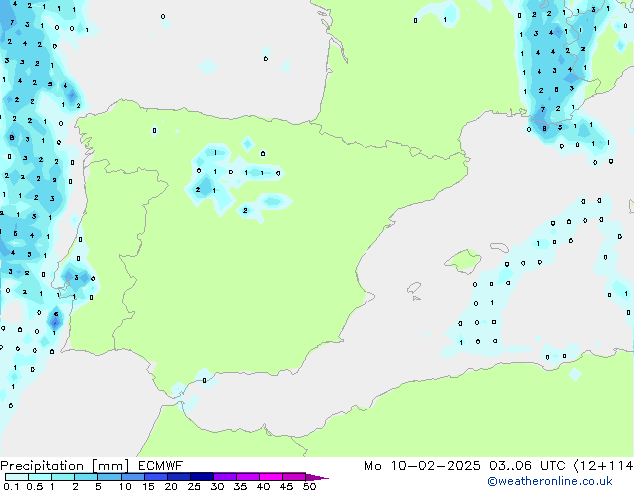The height and width of the screenshot is (490, 634).
Task: Click the heavy rain area in top-right corner
Action: click(x=555, y=70)
